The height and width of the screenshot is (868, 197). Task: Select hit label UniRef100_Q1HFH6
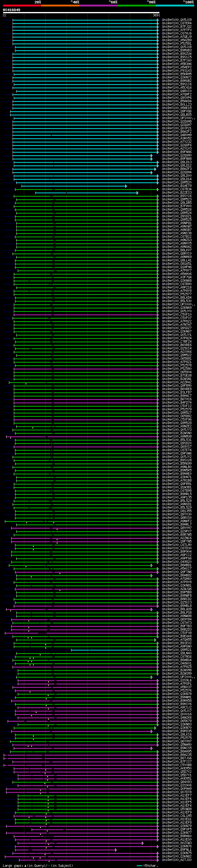tap(177, 267)
